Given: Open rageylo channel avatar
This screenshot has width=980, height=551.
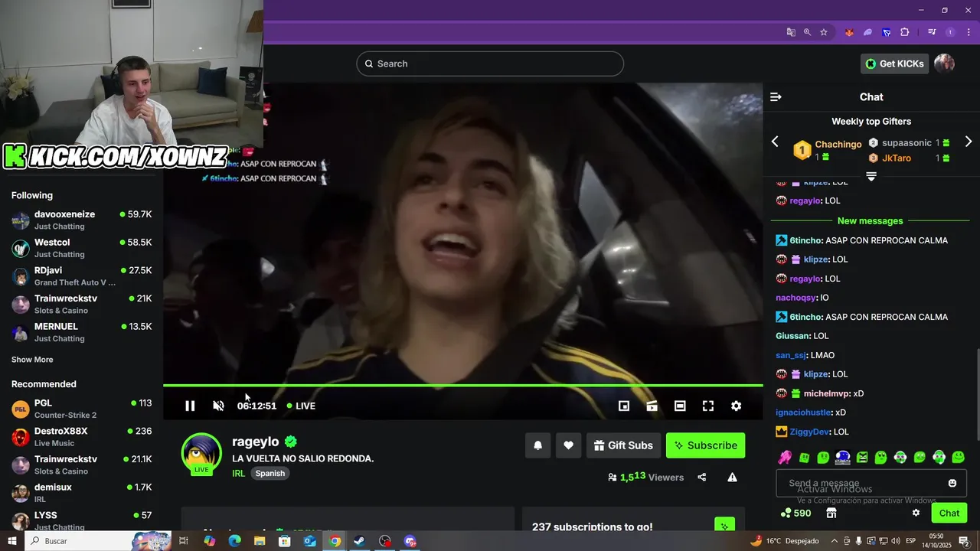Looking at the screenshot, I should [201, 453].
